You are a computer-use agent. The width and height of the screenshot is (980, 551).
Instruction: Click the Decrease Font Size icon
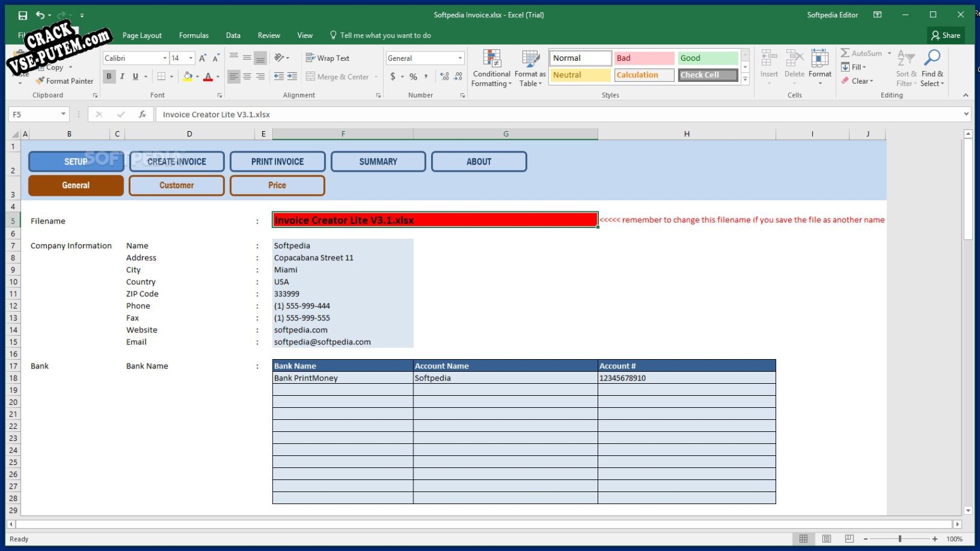(x=216, y=58)
